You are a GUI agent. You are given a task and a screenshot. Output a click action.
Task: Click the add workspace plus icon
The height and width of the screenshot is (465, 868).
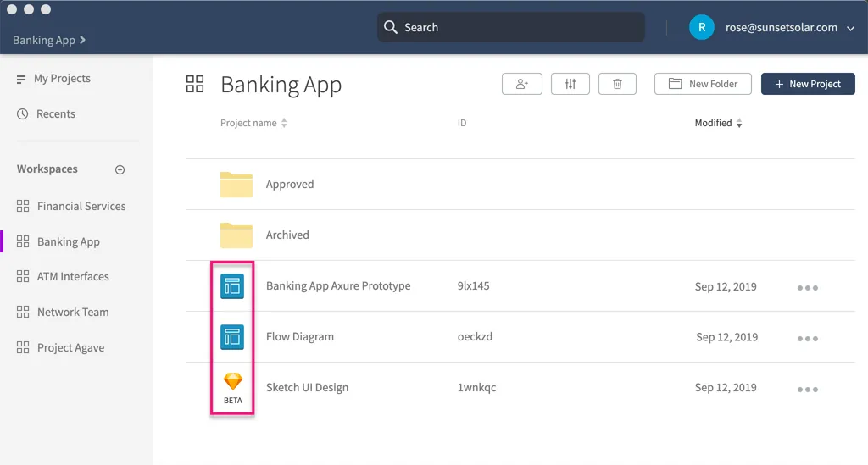coord(120,169)
